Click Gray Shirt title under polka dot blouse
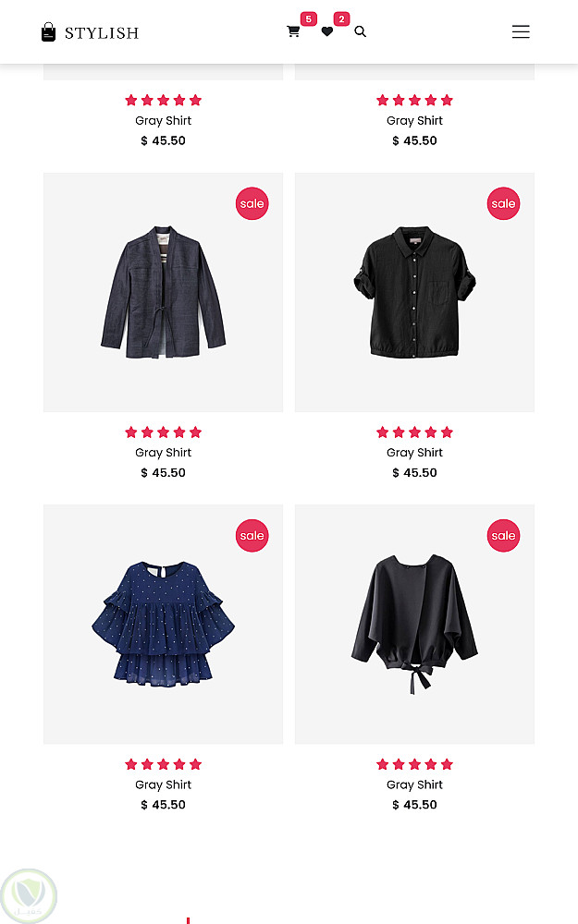Viewport: 578px width, 924px height. 164,784
